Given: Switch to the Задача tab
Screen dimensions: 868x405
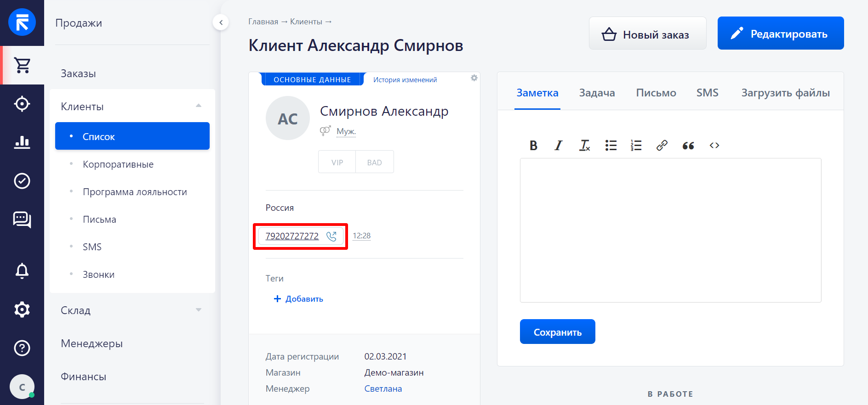Looking at the screenshot, I should pyautogui.click(x=597, y=93).
